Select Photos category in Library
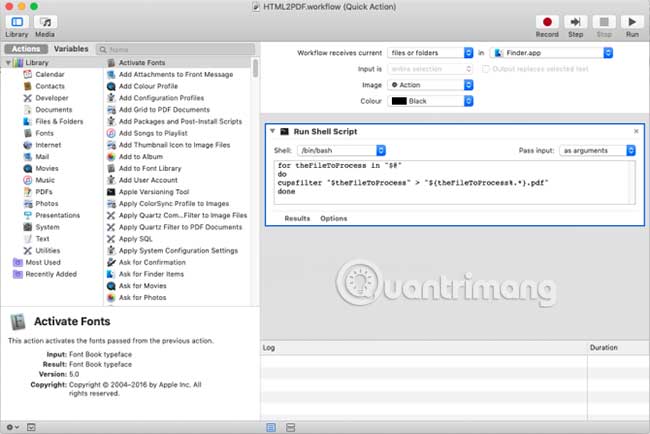Viewport: 650px width, 434px height. (46, 204)
